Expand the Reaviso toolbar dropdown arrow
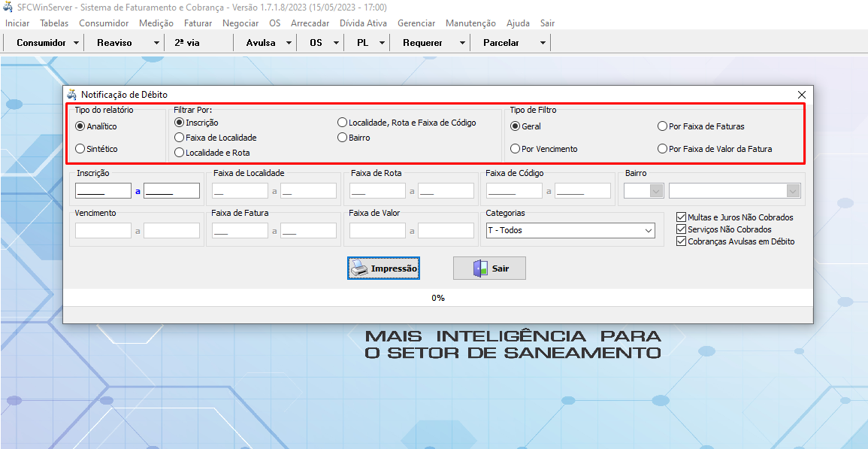The height and width of the screenshot is (449, 868). [x=156, y=43]
